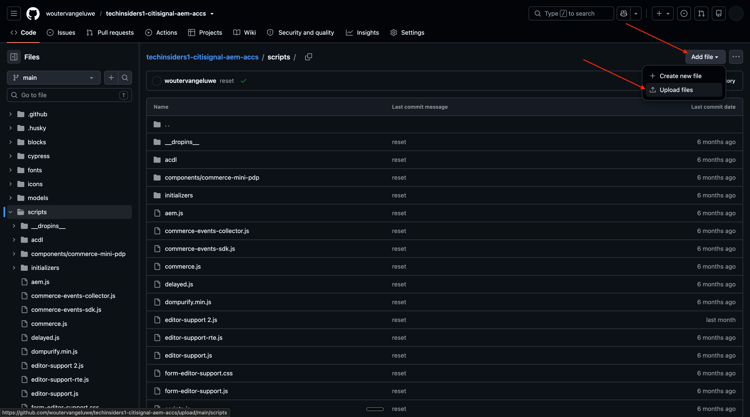Image resolution: width=750 pixels, height=417 pixels.
Task: Open the main branch selector dropdown
Action: 54,77
